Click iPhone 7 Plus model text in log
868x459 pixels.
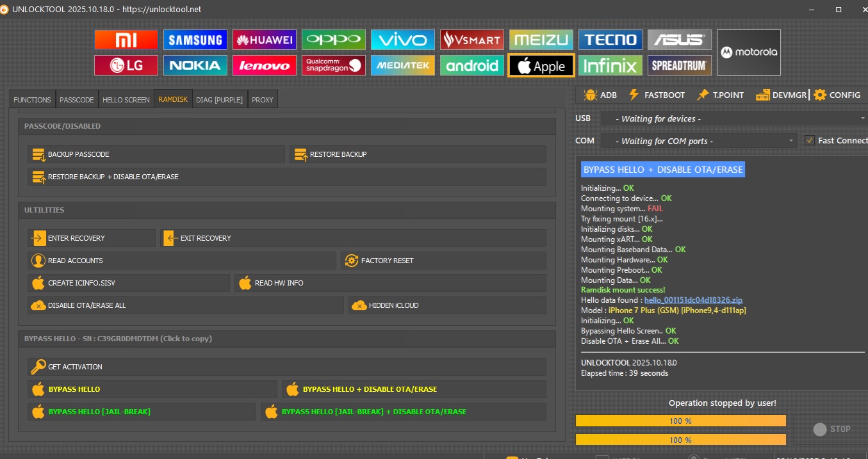coord(677,310)
